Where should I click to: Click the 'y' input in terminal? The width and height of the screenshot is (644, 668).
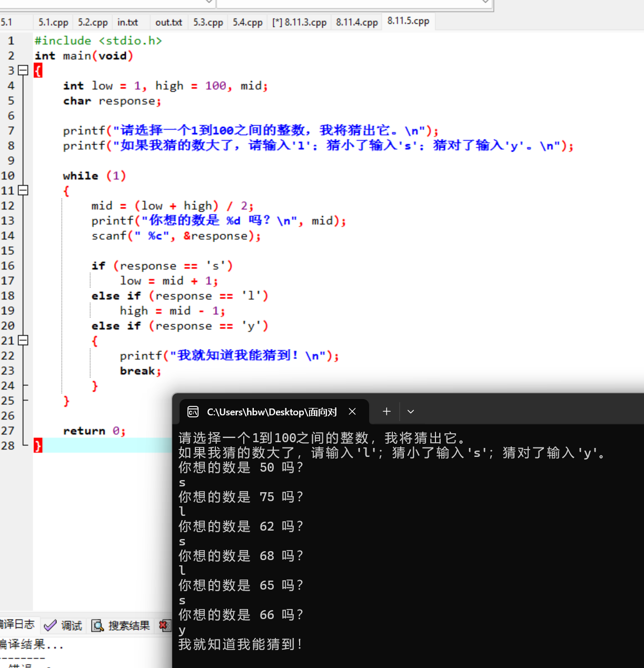tap(182, 631)
